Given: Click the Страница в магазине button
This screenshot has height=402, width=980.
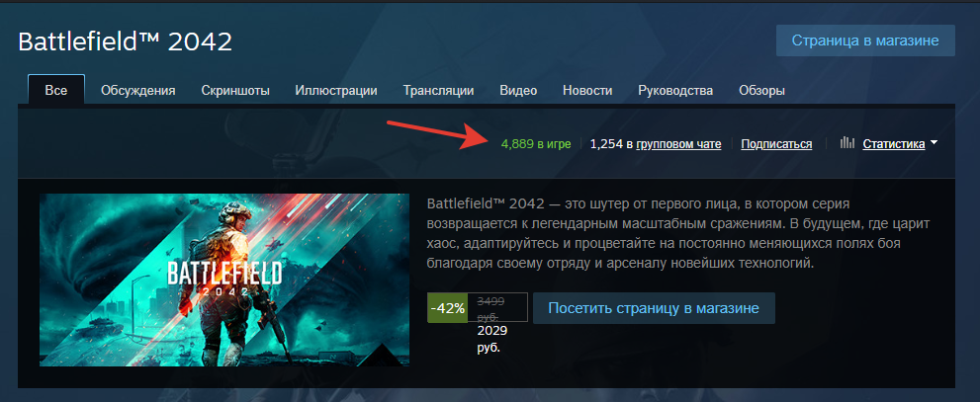Looking at the screenshot, I should point(865,40).
